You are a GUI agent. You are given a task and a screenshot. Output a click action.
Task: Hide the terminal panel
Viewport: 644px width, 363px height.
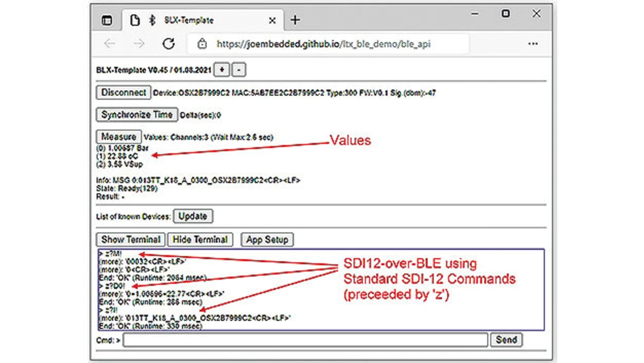[200, 240]
